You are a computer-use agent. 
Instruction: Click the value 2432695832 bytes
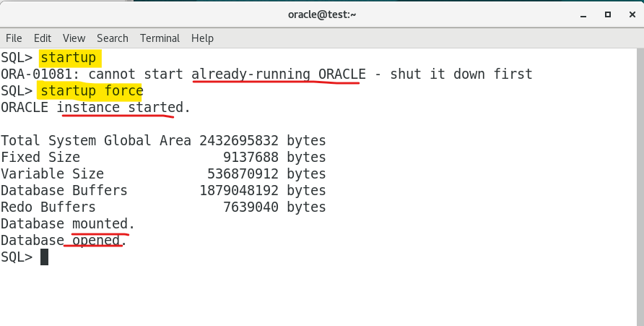[263, 141]
